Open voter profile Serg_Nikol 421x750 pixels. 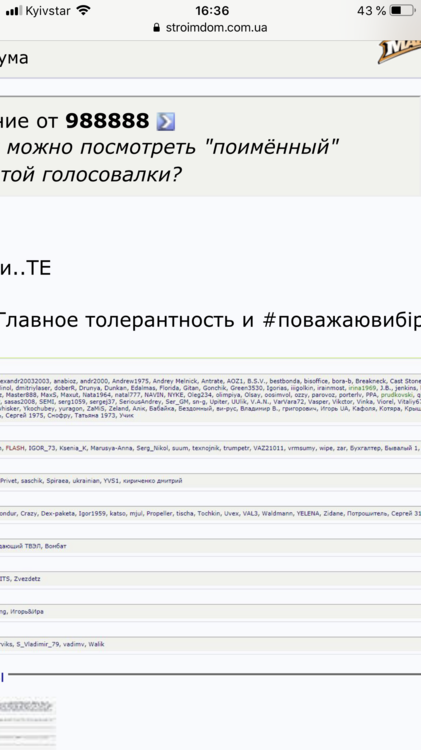153,448
